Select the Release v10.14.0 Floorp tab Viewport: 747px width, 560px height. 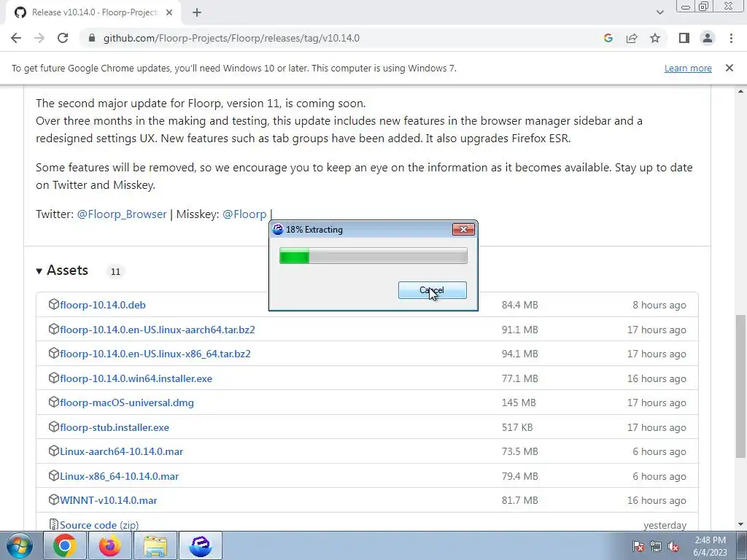(x=93, y=12)
